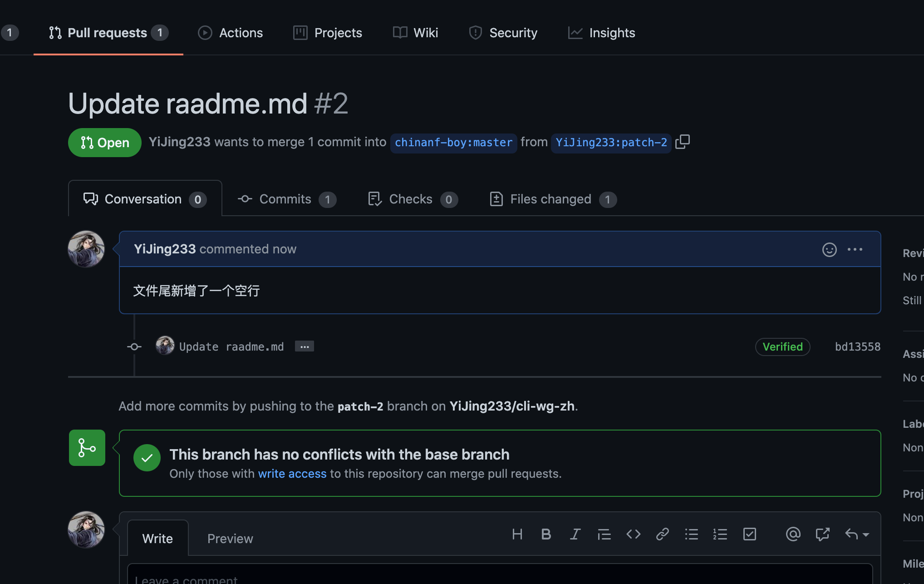The width and height of the screenshot is (924, 584).
Task: Apply italic formatting in the comment toolbar
Action: point(575,534)
